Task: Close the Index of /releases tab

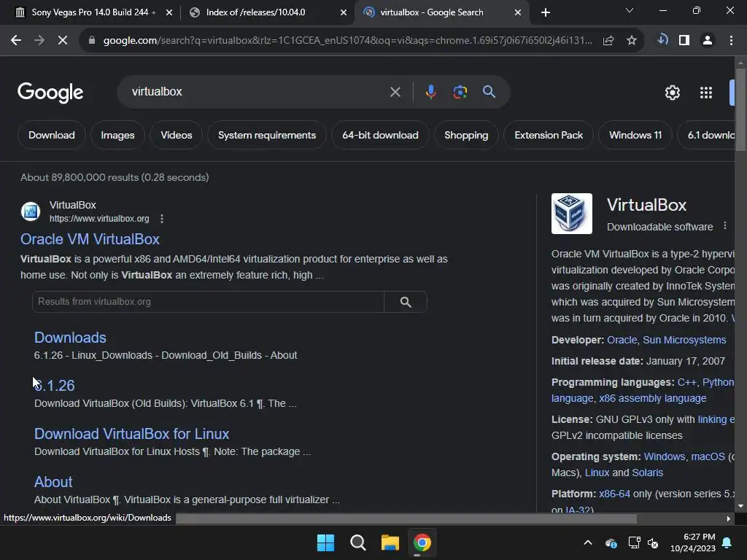Action: click(x=344, y=12)
